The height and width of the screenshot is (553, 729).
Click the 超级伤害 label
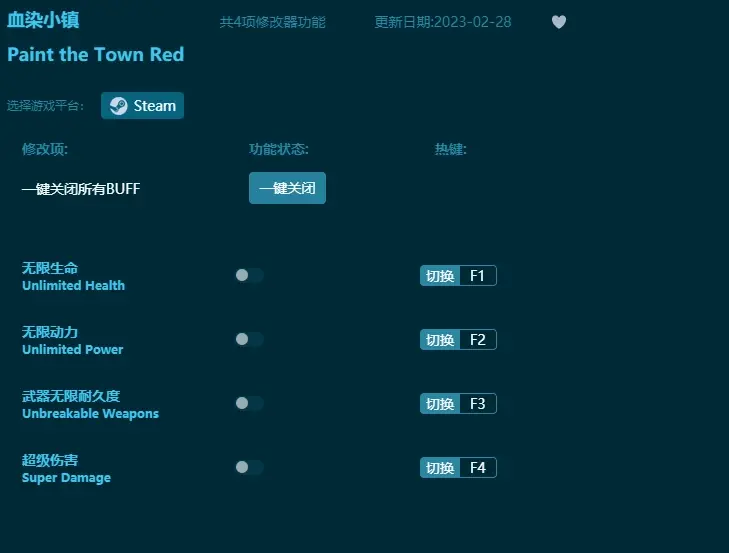coord(50,460)
